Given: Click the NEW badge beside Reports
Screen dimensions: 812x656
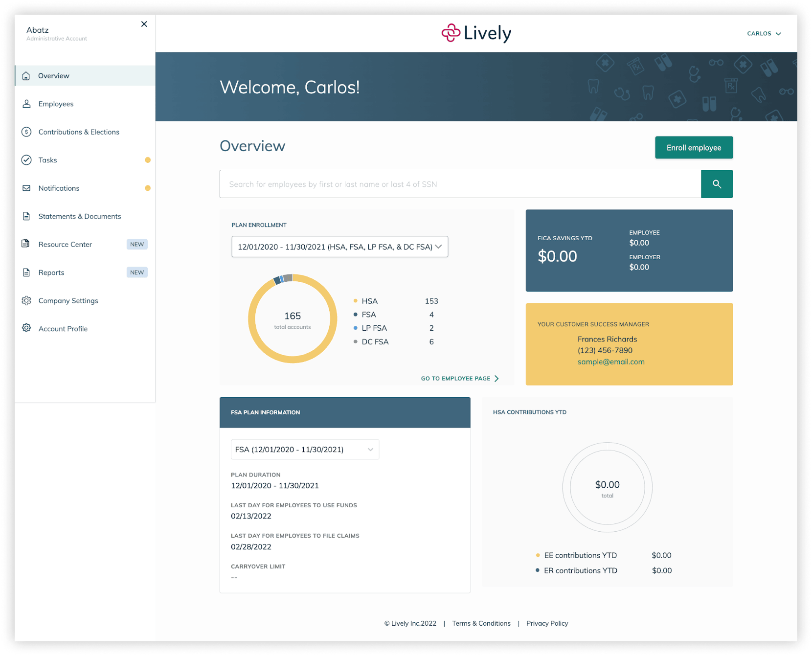Looking at the screenshot, I should click(137, 272).
